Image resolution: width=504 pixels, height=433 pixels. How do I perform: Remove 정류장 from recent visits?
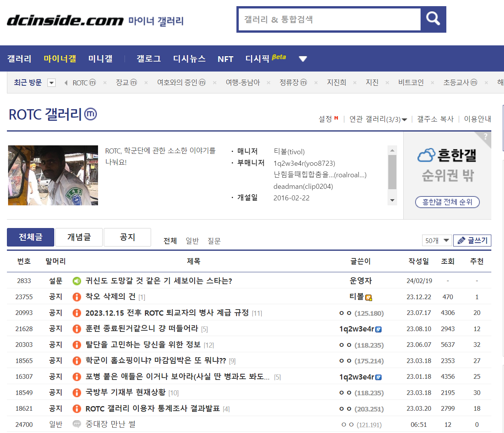pyautogui.click(x=316, y=83)
